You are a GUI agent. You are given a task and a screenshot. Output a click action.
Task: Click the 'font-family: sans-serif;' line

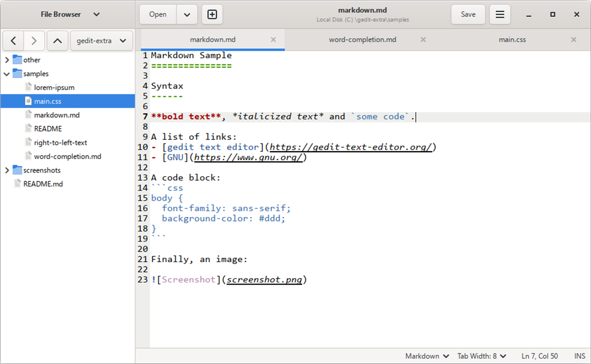point(226,208)
